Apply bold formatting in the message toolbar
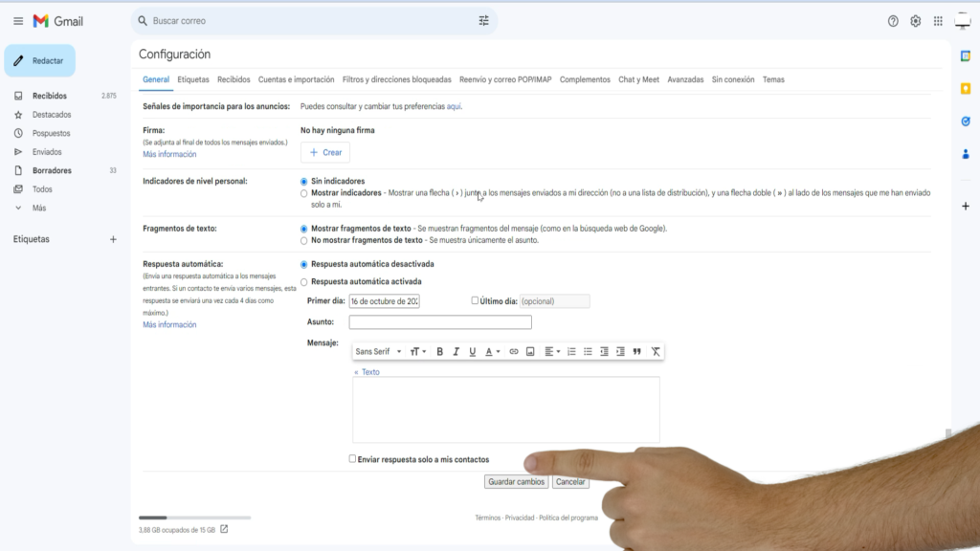The image size is (980, 551). (439, 351)
